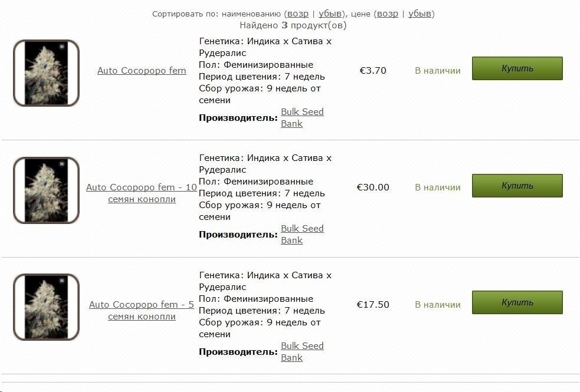The image size is (580, 392).
Task: Sort by price descending (убыв)
Action: tap(420, 14)
